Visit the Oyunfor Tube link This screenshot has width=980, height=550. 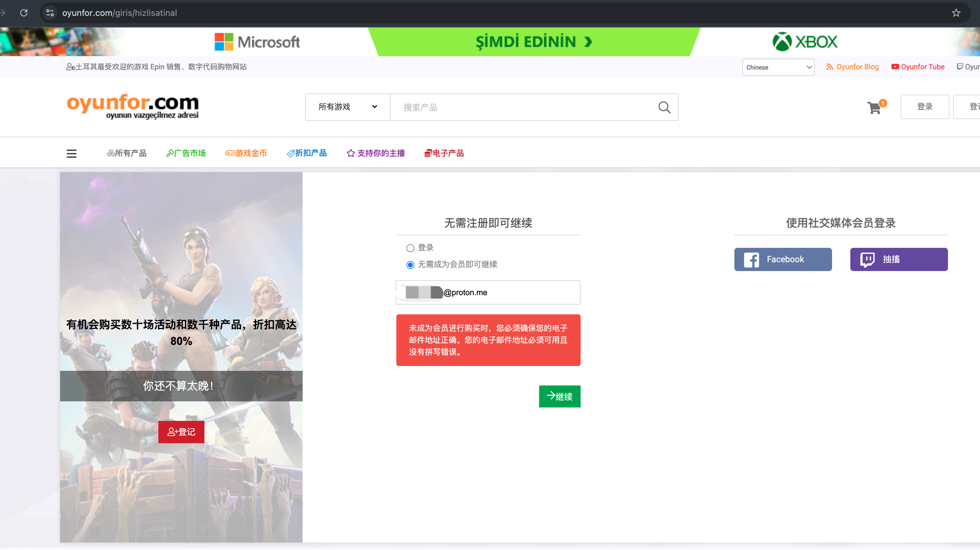(x=918, y=67)
